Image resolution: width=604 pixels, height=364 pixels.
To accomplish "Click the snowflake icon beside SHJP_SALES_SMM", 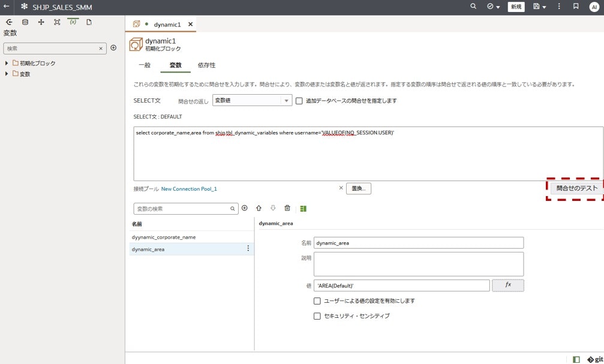I will [x=24, y=6].
